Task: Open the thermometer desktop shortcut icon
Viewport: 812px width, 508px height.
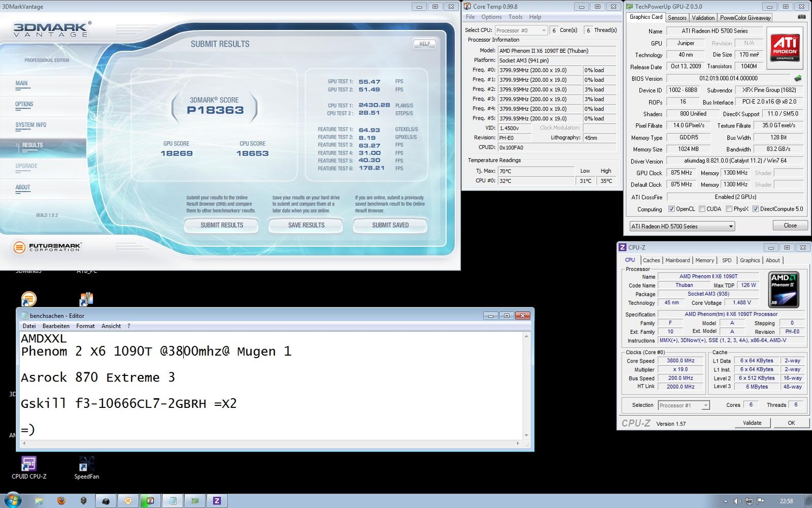Action: tap(86, 299)
